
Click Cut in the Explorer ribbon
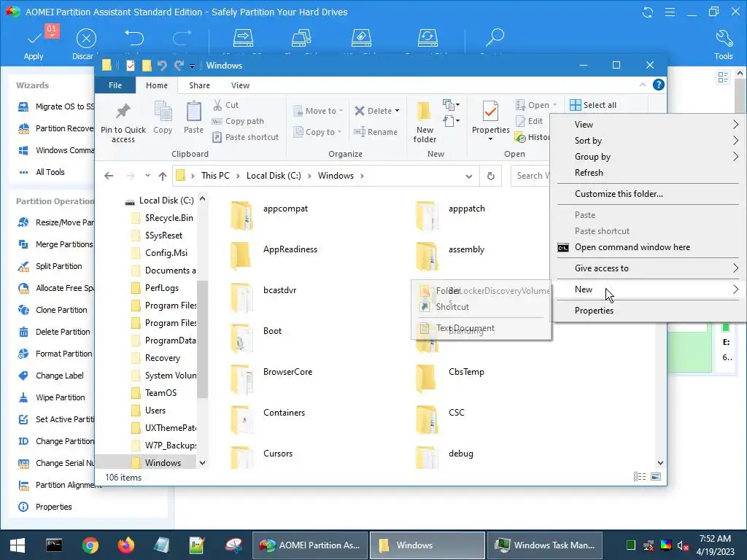click(226, 105)
